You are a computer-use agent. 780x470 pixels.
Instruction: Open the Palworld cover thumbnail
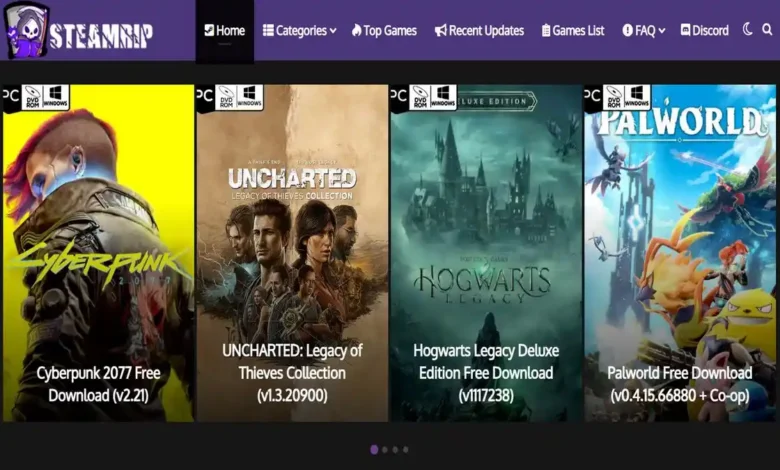click(680, 253)
